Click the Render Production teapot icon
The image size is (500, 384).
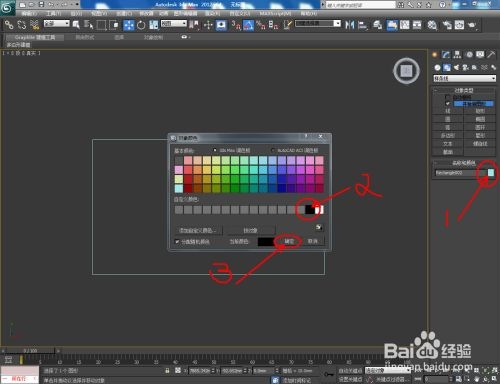(472, 25)
